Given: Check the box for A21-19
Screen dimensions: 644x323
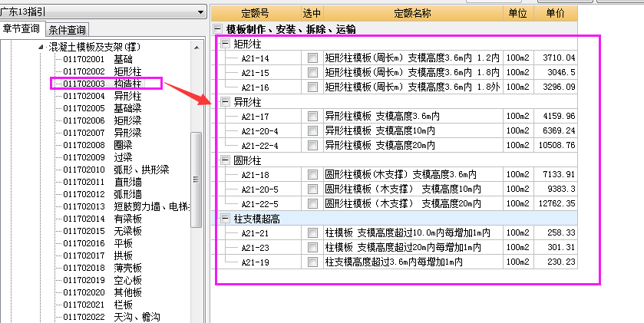Looking at the screenshot, I should point(312,262).
